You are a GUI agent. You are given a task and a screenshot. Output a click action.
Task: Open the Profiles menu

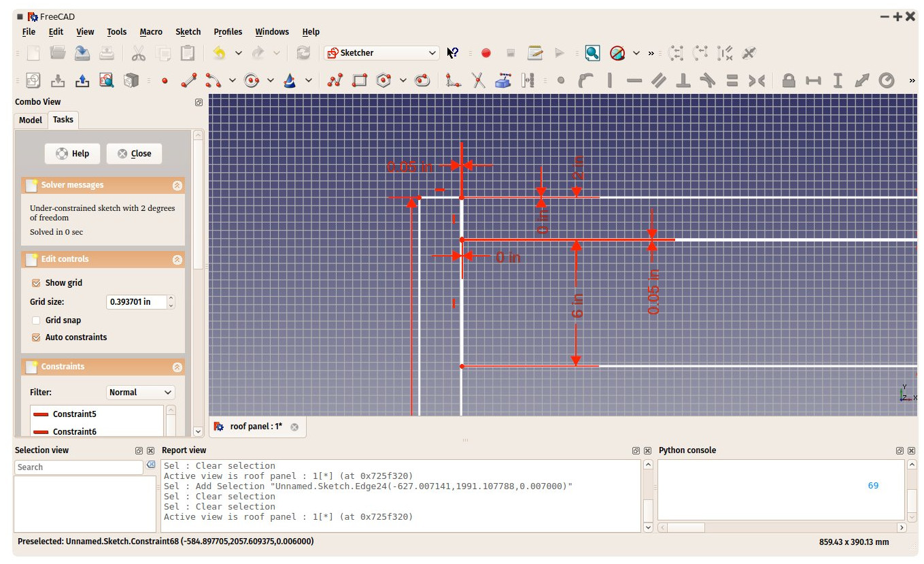[228, 32]
